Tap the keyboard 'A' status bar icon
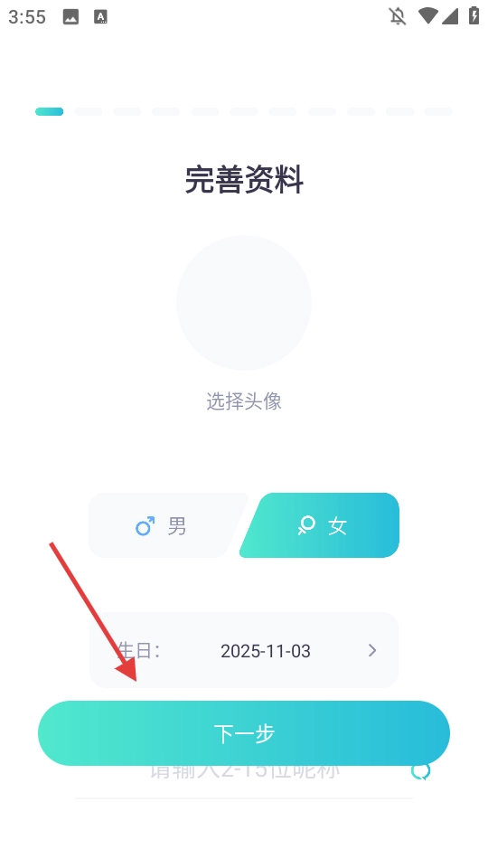488x868 pixels. (x=100, y=17)
